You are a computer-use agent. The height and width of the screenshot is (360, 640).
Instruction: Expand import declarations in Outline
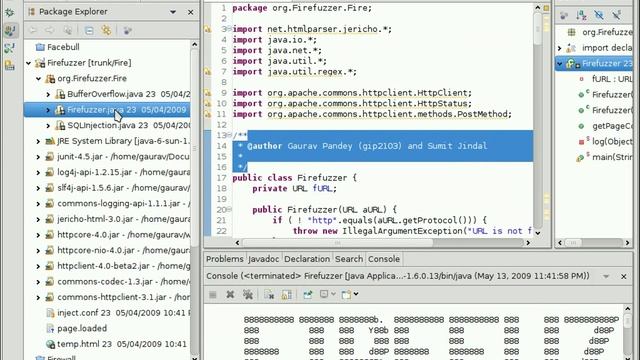click(x=560, y=48)
